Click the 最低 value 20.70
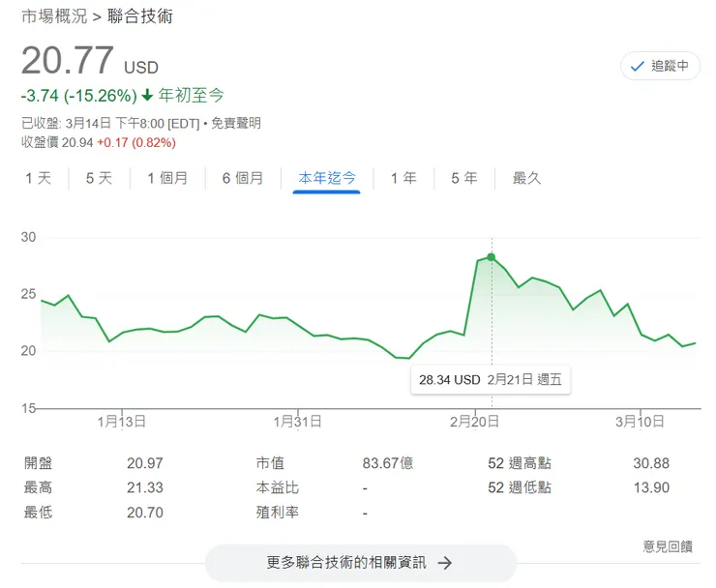716x588 pixels. click(145, 513)
